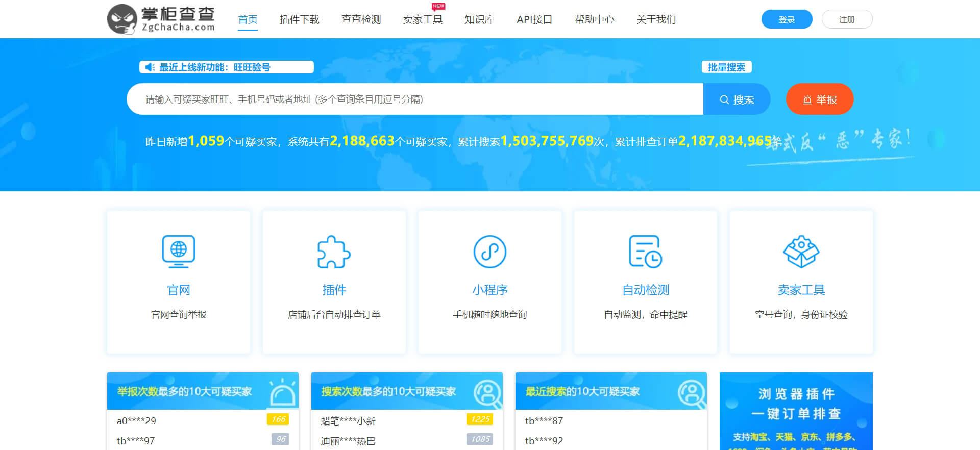This screenshot has height=450, width=980.
Task: Select the API接口 nav item
Action: click(x=534, y=19)
